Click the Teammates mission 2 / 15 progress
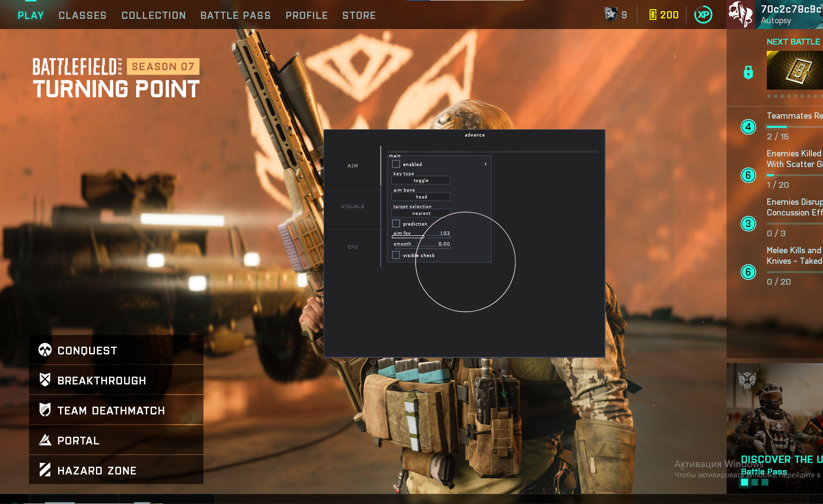This screenshot has width=823, height=504. click(778, 137)
